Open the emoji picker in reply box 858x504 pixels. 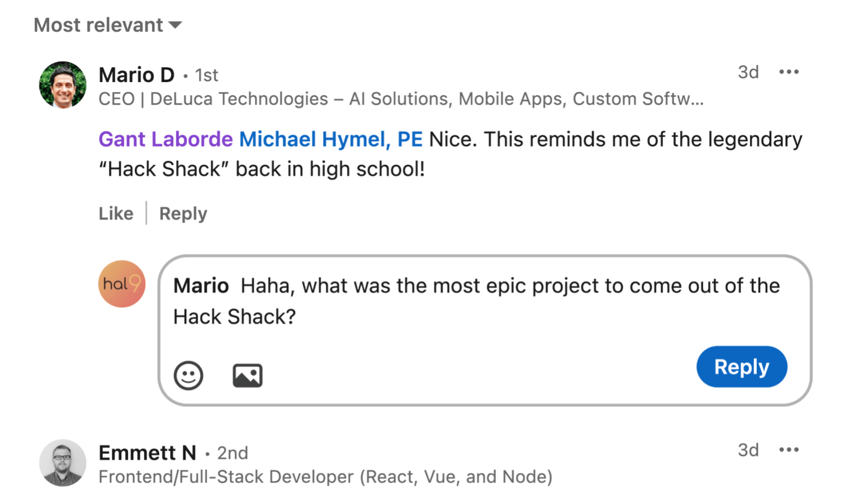pos(188,375)
